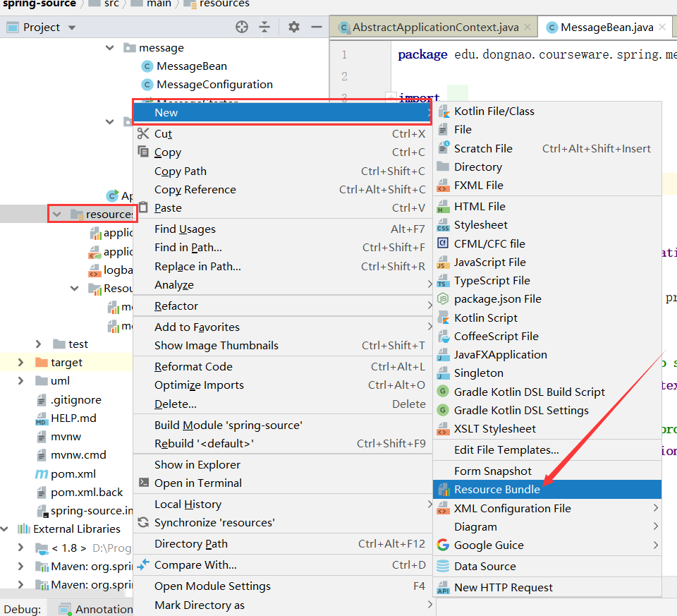The width and height of the screenshot is (677, 616).
Task: Choose Copy Reference menu entry
Action: click(x=283, y=189)
